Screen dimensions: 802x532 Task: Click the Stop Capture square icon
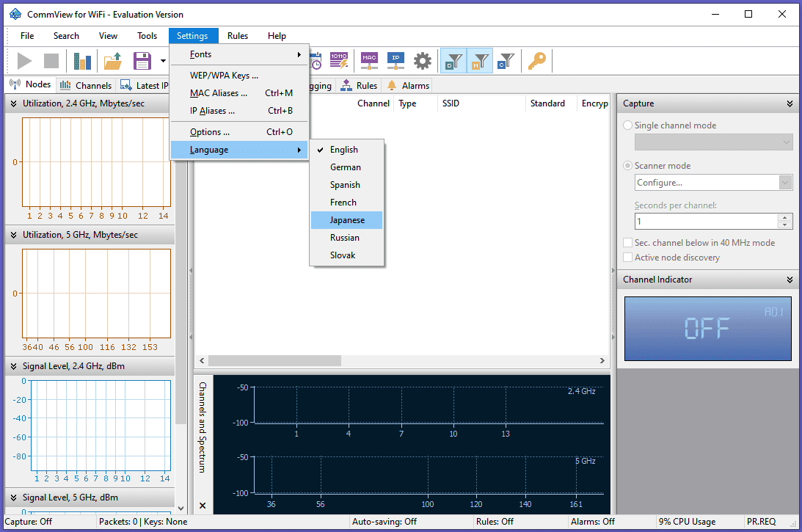[51, 61]
